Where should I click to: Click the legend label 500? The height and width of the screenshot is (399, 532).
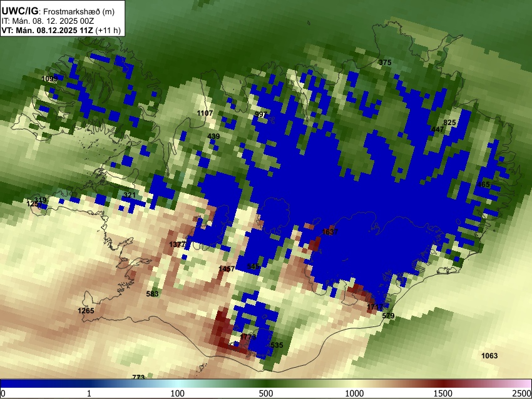coord(265,393)
